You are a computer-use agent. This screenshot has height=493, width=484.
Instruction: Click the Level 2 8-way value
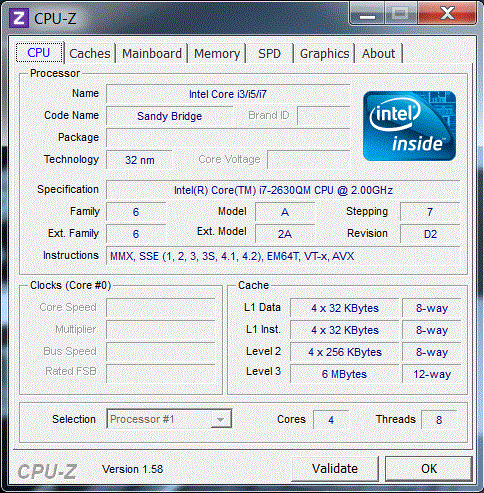[432, 352]
